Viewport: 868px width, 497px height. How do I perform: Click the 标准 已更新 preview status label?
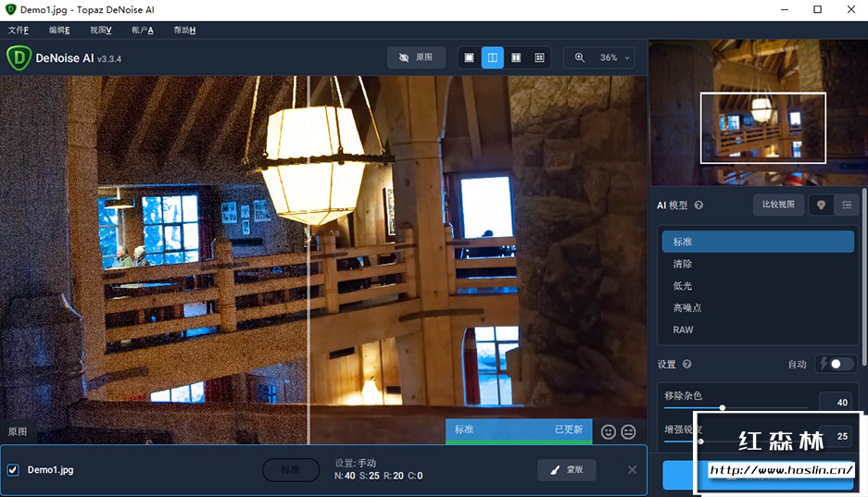pyautogui.click(x=519, y=429)
